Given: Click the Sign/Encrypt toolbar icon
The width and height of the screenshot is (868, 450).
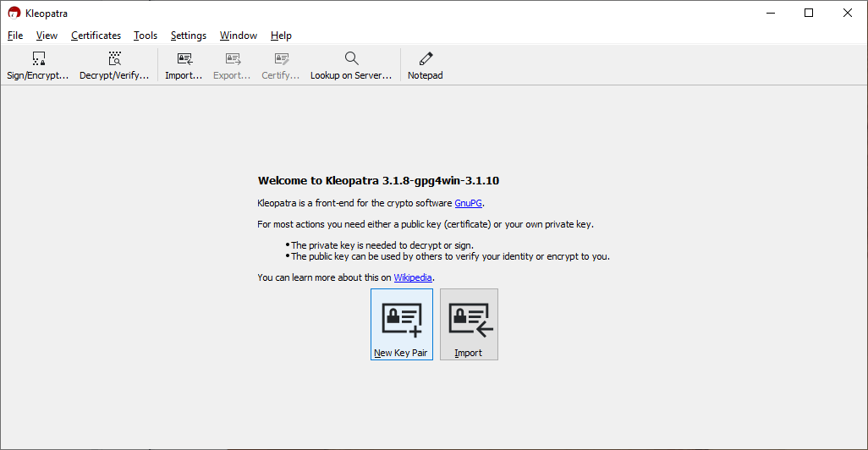Looking at the screenshot, I should click(x=38, y=58).
